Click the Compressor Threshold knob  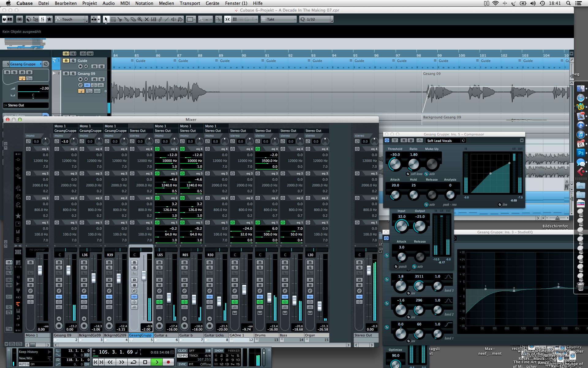tap(395, 165)
